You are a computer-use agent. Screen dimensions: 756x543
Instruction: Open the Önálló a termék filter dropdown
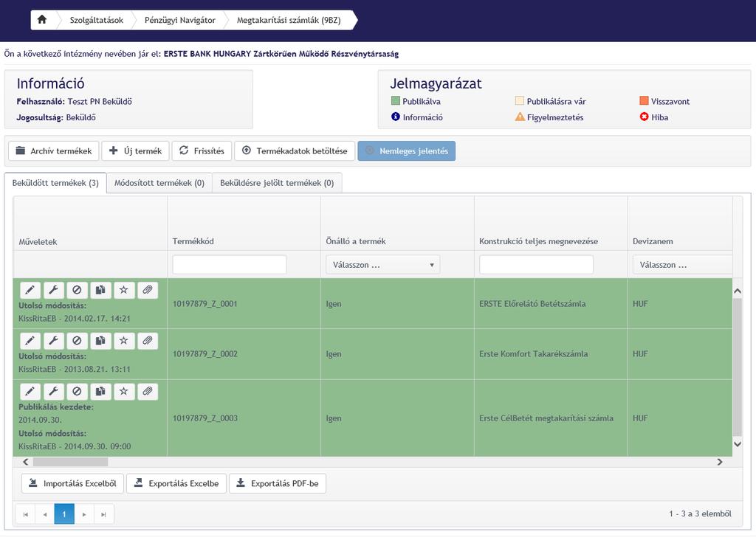point(383,265)
